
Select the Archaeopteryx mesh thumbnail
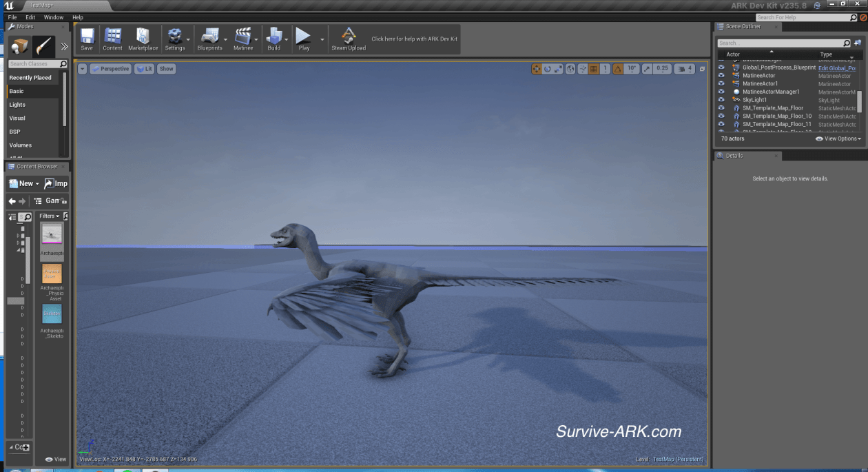point(52,234)
